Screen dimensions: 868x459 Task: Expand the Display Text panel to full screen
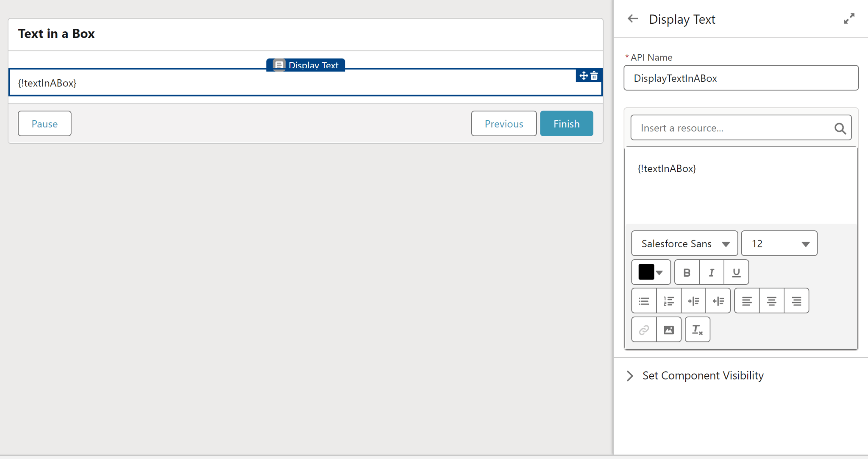point(849,19)
